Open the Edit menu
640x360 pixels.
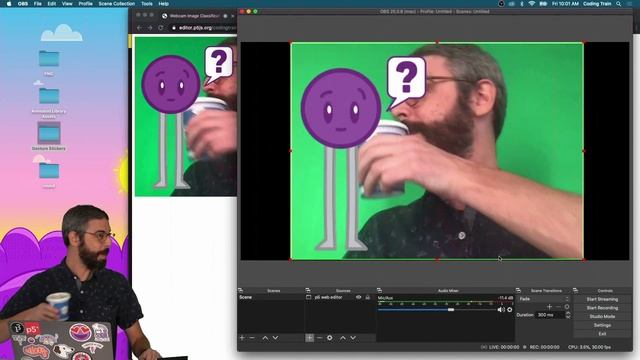(x=52, y=4)
